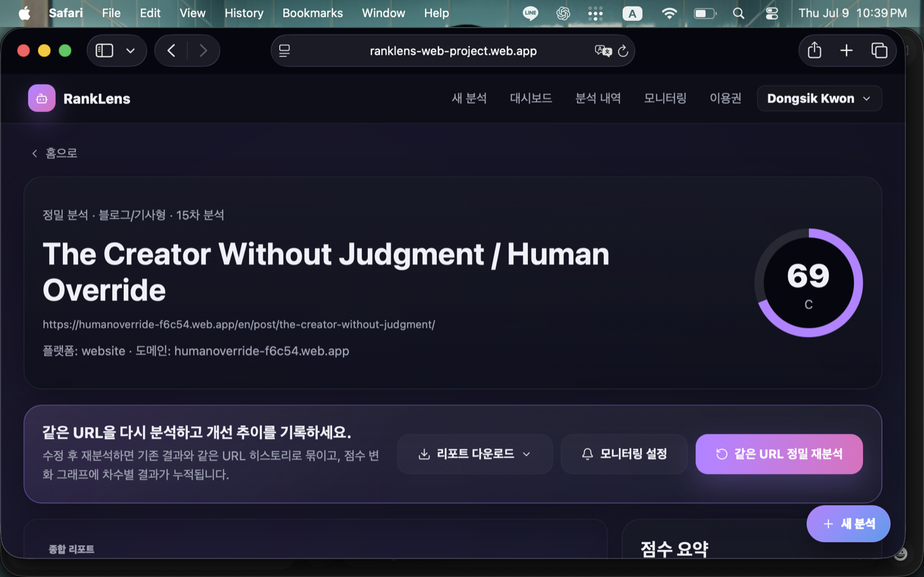Open the Share sheet icon
This screenshot has height=577, width=924.
tap(814, 50)
